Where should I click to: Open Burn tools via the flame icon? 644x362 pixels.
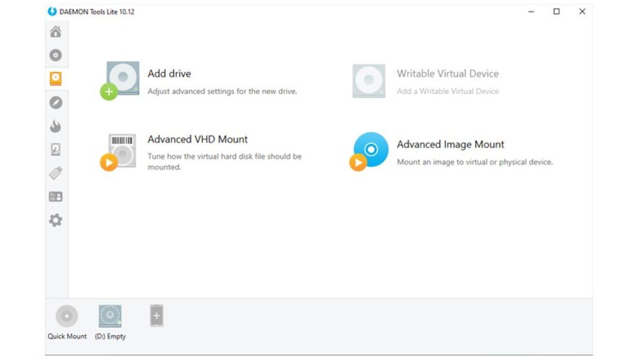tap(56, 125)
